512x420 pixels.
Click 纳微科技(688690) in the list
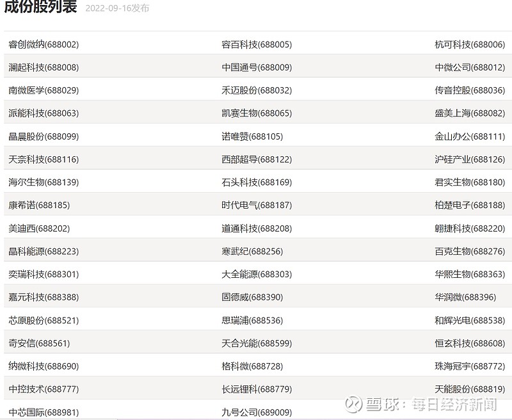coord(44,366)
